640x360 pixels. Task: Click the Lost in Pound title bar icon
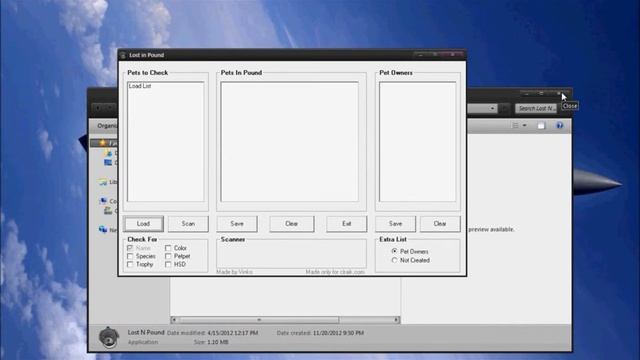(123, 55)
